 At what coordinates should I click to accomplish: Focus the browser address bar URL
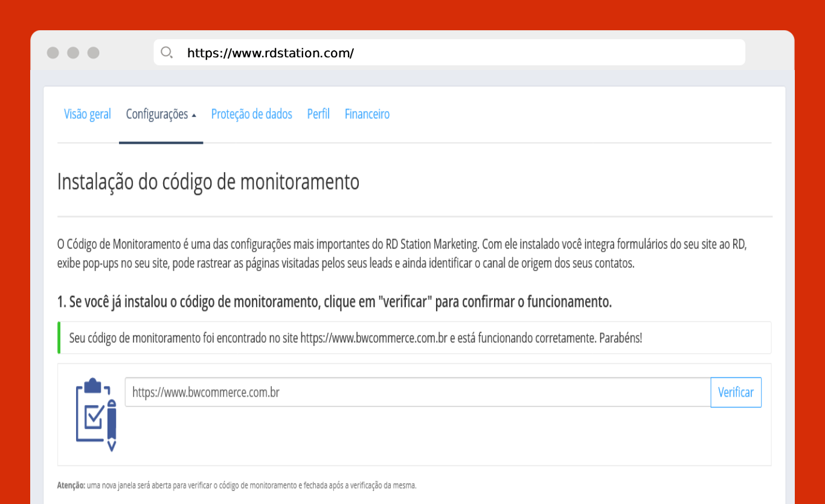click(x=270, y=53)
